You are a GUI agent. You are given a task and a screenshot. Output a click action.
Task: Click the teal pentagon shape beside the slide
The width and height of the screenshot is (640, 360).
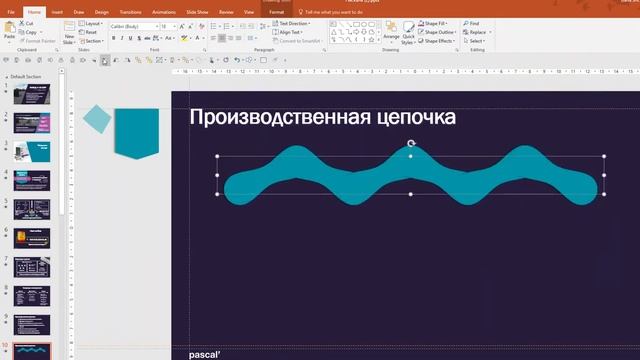click(x=136, y=133)
